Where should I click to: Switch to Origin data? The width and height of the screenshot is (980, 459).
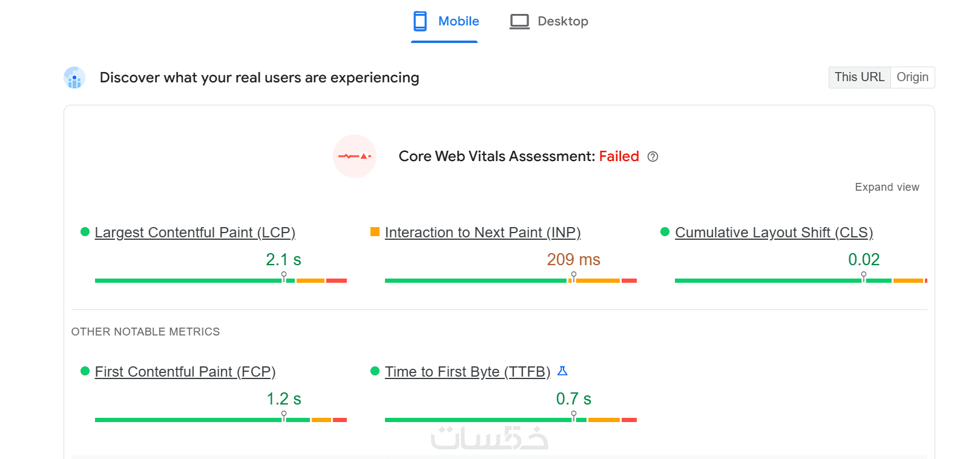(x=912, y=78)
